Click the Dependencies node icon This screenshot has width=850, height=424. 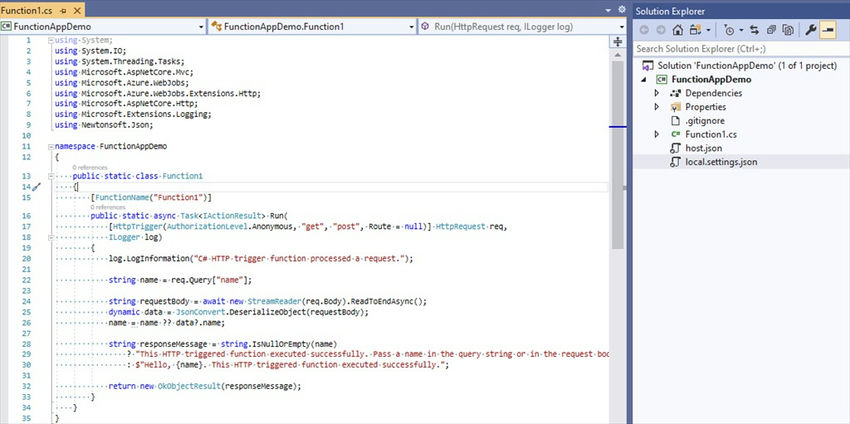(675, 93)
